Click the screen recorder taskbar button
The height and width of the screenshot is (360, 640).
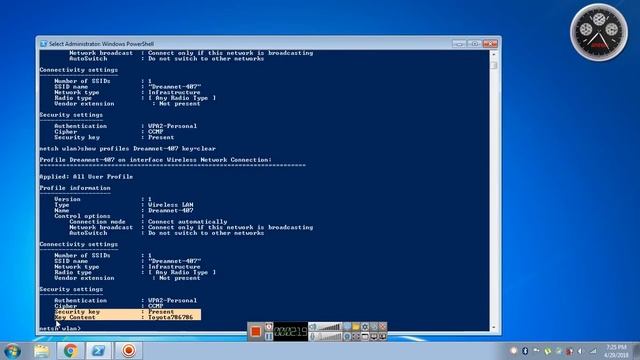[128, 351]
